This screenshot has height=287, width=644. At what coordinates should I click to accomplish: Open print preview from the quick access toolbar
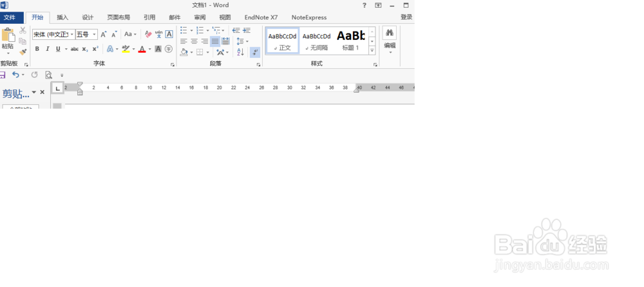click(x=48, y=75)
